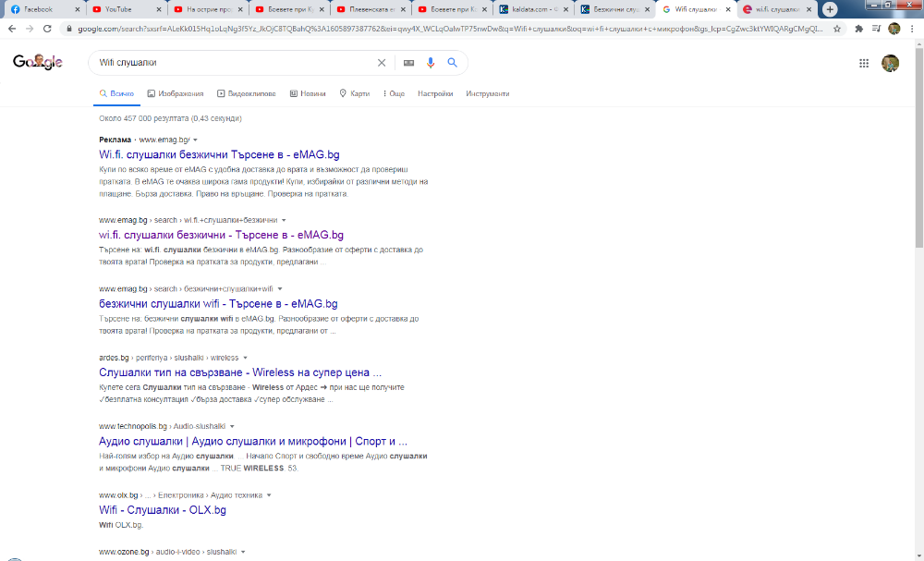This screenshot has width=924, height=561.
Task: Click the browser address bar URL
Action: [x=450, y=29]
